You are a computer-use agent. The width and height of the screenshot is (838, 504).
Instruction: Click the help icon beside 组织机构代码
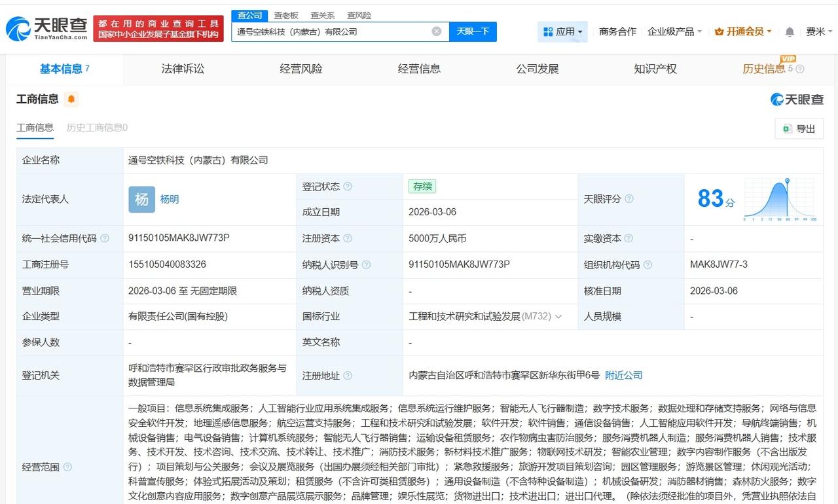[x=647, y=264]
